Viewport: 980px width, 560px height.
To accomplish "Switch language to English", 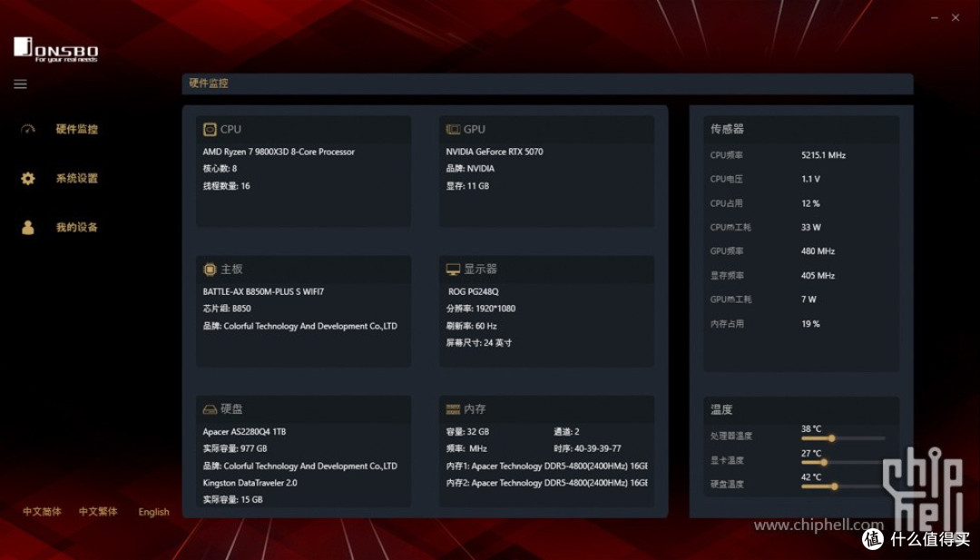I will click(153, 512).
